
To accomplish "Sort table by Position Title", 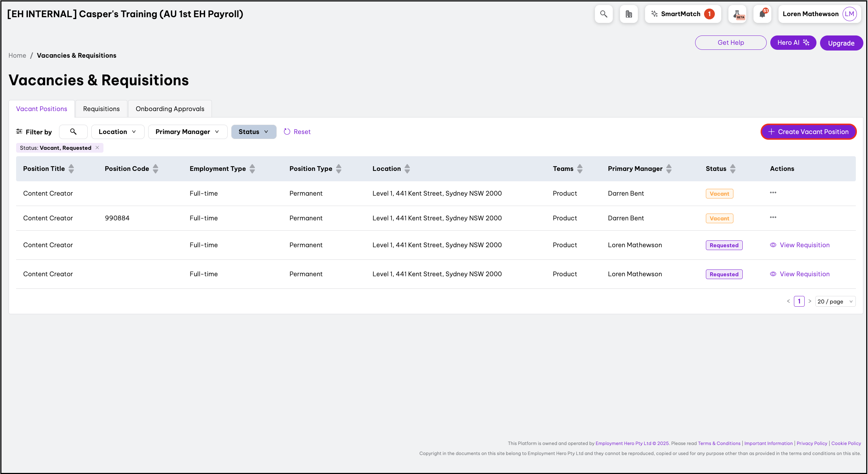I will (71, 169).
